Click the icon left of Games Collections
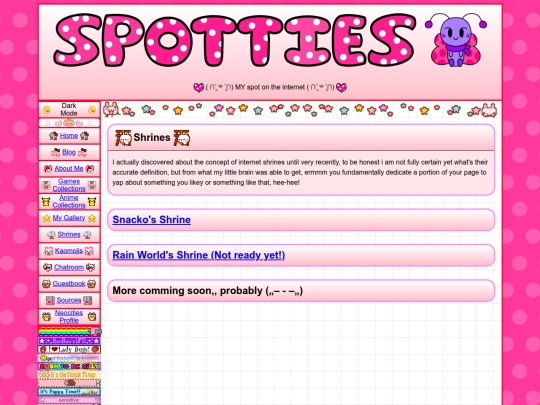The image size is (540, 405). (46, 185)
